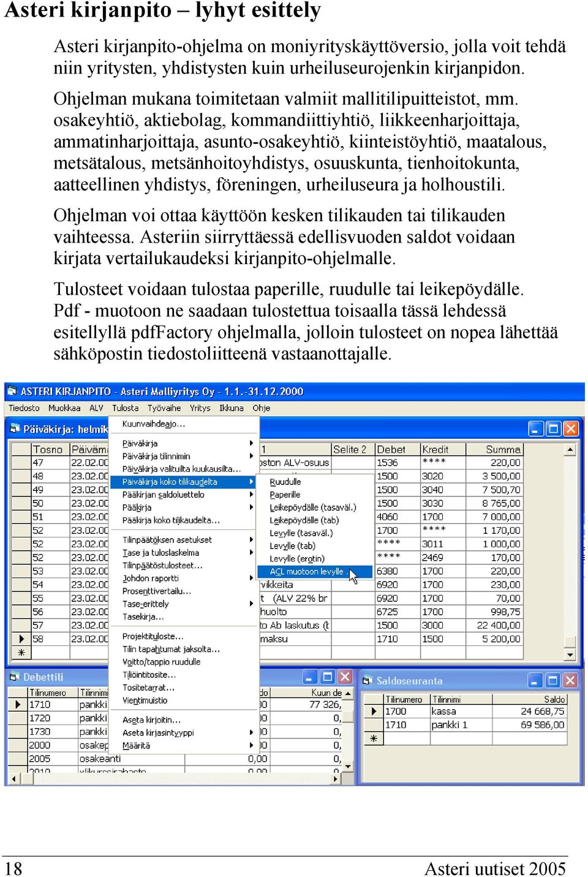Click the Debettili window's title icon
Screen dimensions: 588x877
tap(15, 677)
